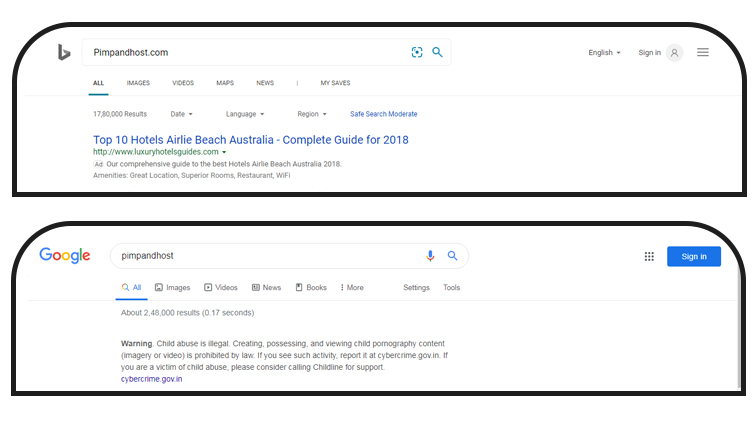This screenshot has width=756, height=425.
Task: Open the English language dropdown
Action: (604, 53)
